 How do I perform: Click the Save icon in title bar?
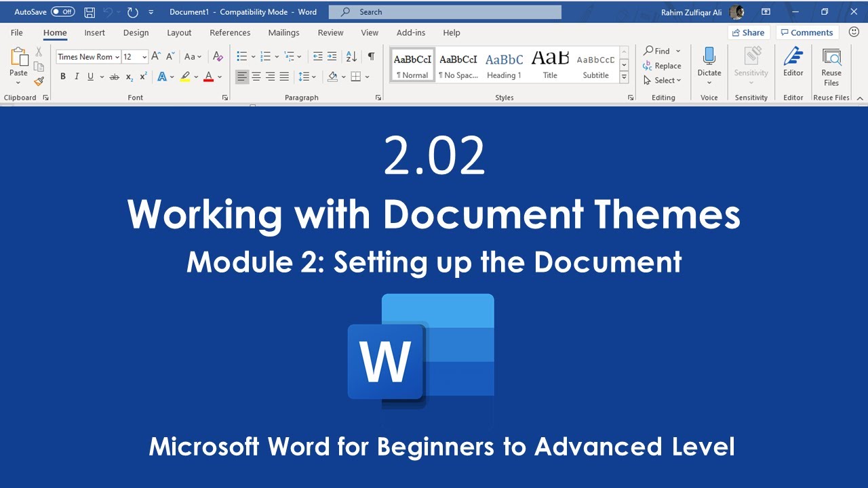tap(90, 12)
